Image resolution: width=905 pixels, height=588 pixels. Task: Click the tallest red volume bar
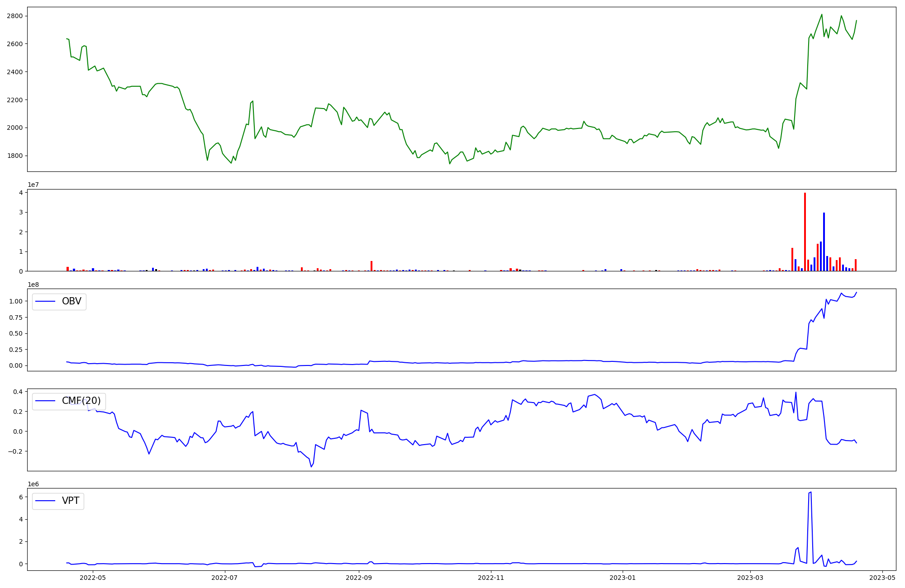[805, 231]
